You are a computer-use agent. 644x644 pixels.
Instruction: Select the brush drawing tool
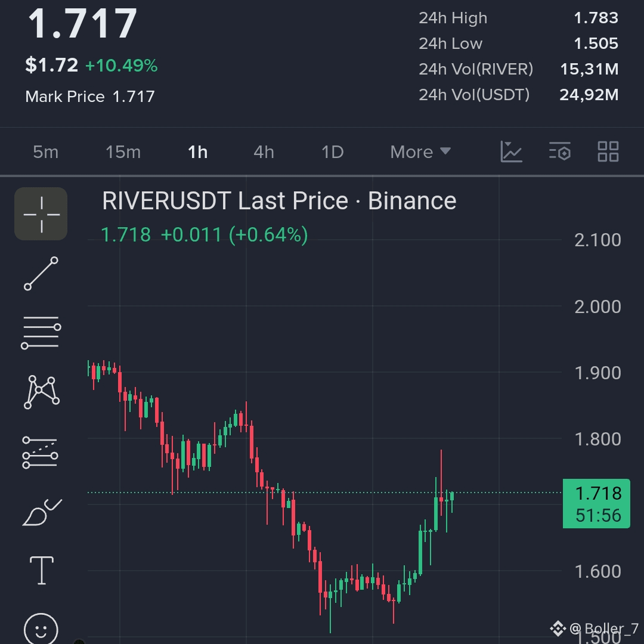42,512
